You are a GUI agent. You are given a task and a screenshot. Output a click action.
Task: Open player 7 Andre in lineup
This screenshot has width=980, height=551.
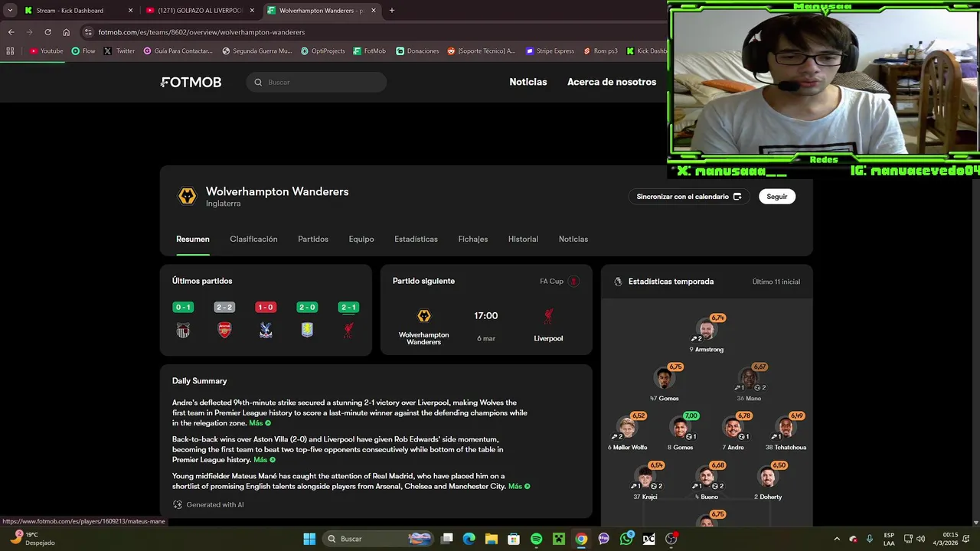tap(734, 432)
